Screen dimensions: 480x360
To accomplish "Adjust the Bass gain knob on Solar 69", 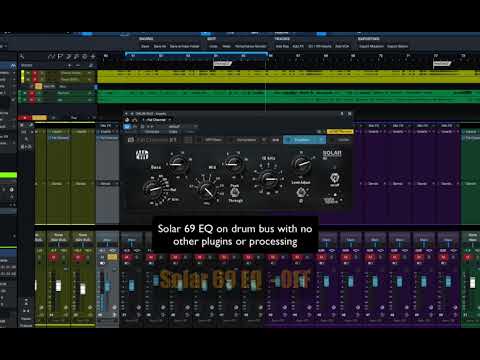I will 179,163.
